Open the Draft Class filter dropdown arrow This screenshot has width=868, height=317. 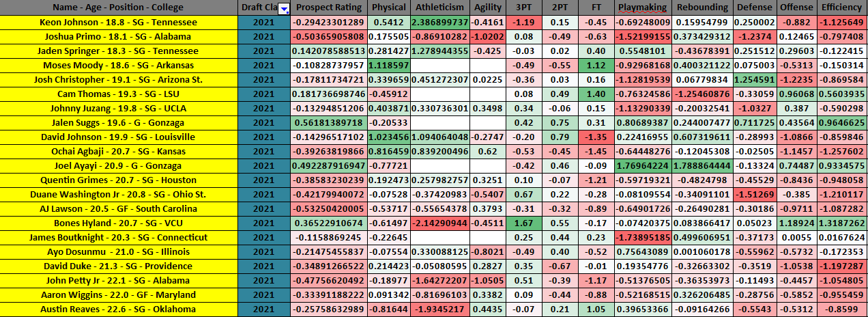click(285, 8)
